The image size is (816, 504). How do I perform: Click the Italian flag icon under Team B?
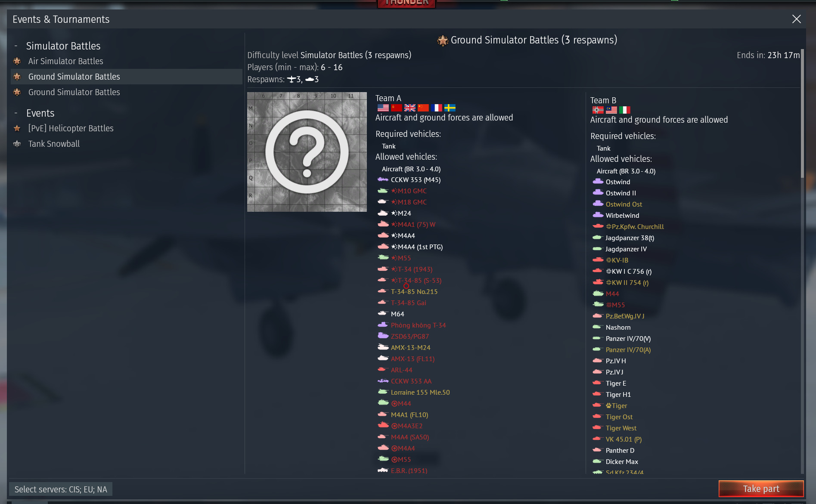624,110
